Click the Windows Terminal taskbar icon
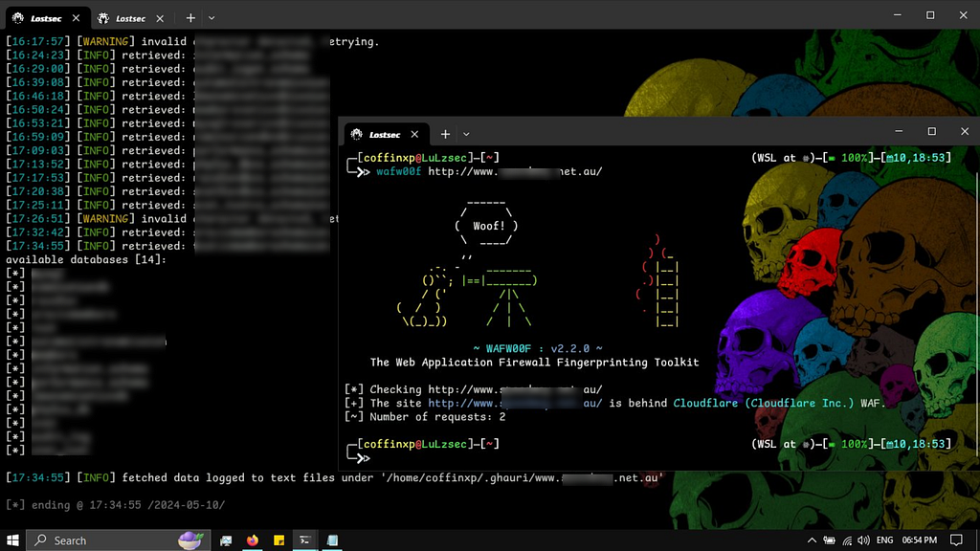The width and height of the screenshot is (980, 551). (306, 540)
